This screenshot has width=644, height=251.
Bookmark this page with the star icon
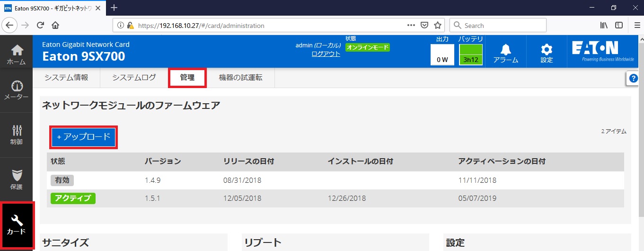[438, 25]
